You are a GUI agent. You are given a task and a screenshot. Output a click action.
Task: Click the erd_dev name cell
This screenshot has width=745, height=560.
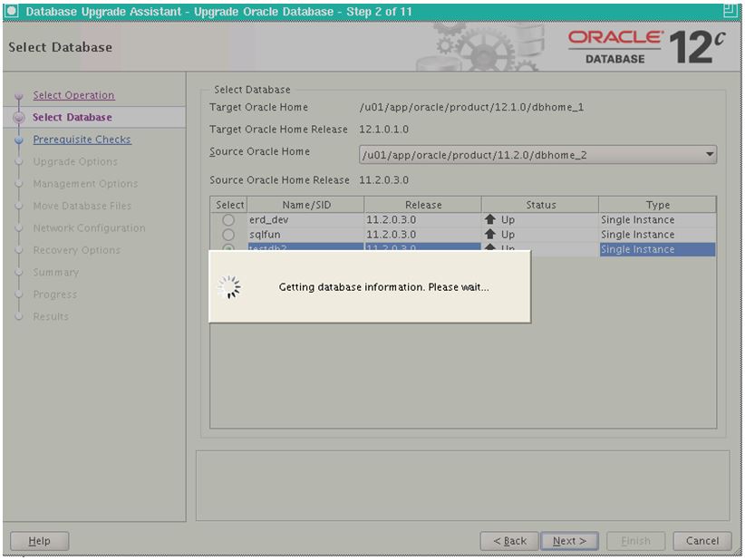point(305,220)
